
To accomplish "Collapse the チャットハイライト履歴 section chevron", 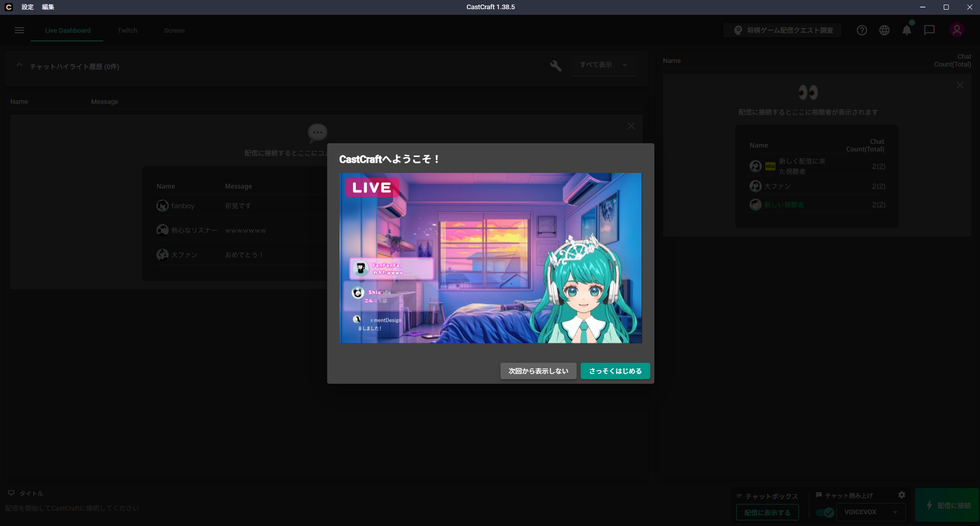I will click(x=19, y=65).
